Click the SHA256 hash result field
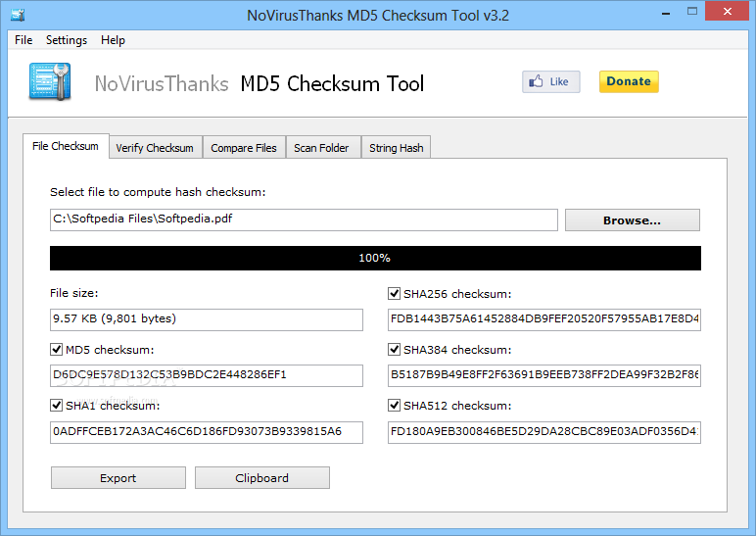The width and height of the screenshot is (756, 536). tap(544, 319)
